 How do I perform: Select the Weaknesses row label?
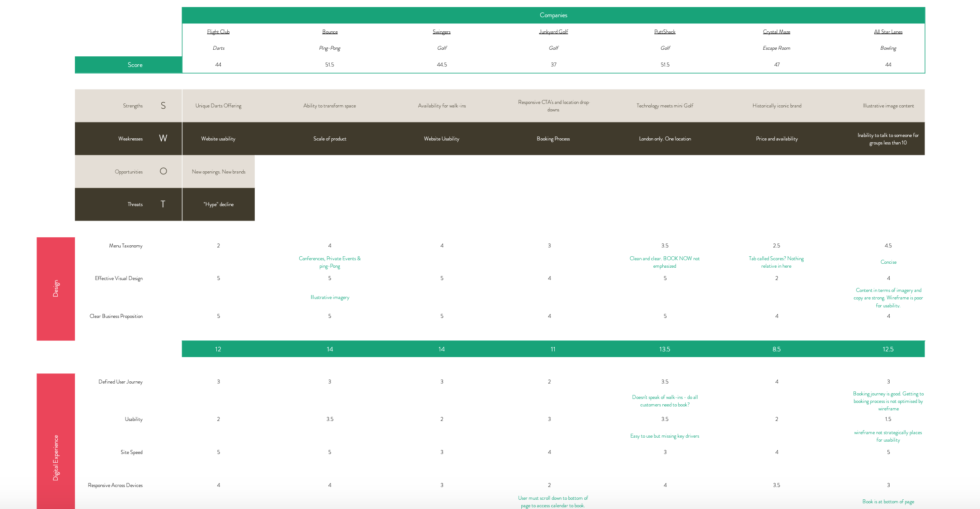pyautogui.click(x=130, y=139)
